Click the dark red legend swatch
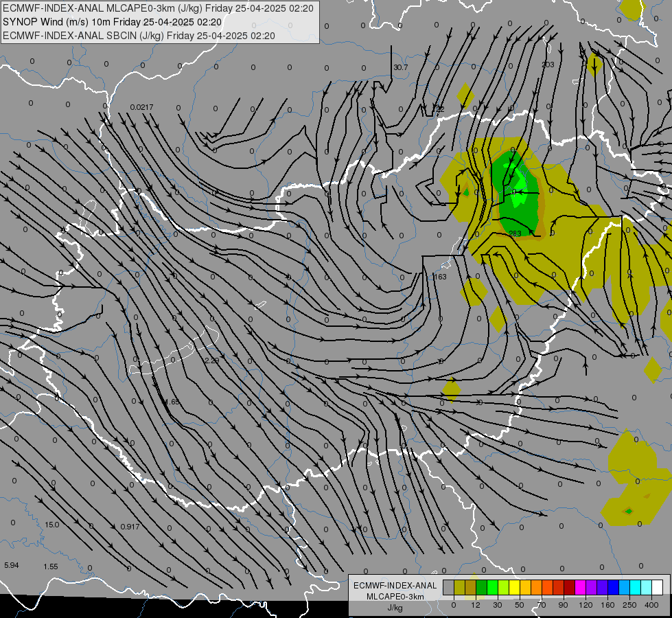Viewport: 672px width, 618px height. [x=570, y=587]
